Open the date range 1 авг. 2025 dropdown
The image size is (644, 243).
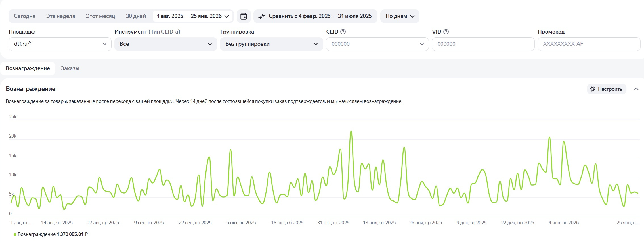pyautogui.click(x=193, y=16)
